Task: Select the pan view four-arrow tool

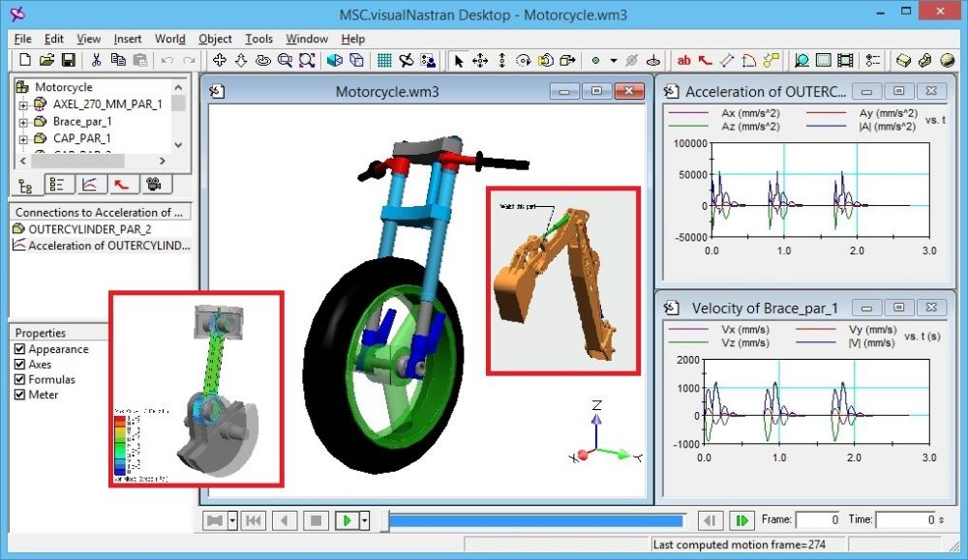Action: pos(219,60)
